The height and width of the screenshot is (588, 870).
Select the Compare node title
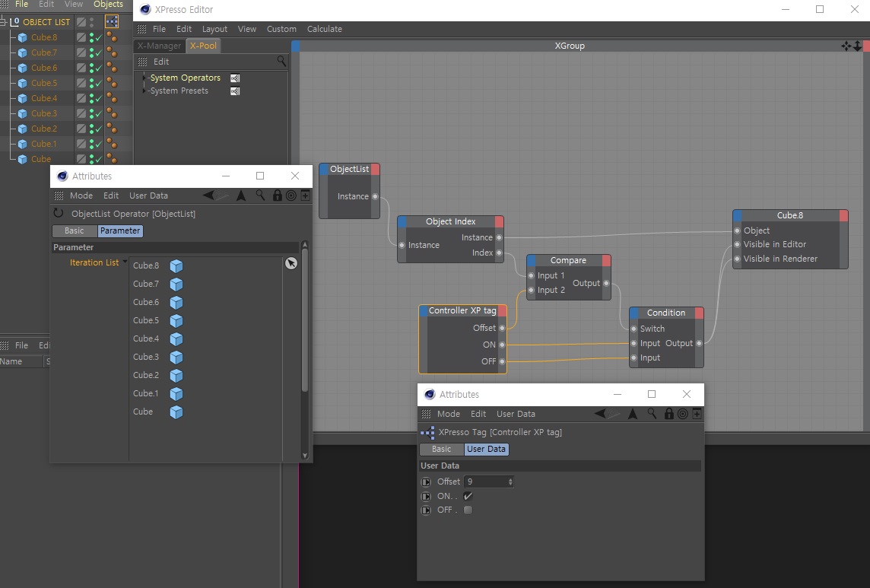(568, 260)
